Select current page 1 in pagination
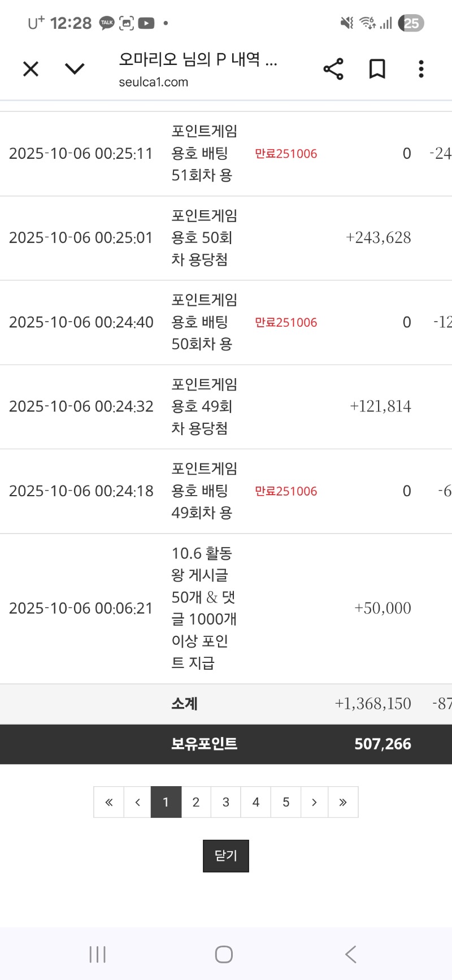Screen dimensions: 452x980 click(x=166, y=802)
